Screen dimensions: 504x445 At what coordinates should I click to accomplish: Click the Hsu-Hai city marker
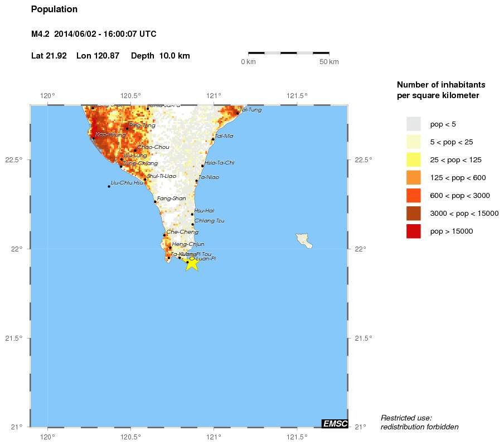pos(192,214)
